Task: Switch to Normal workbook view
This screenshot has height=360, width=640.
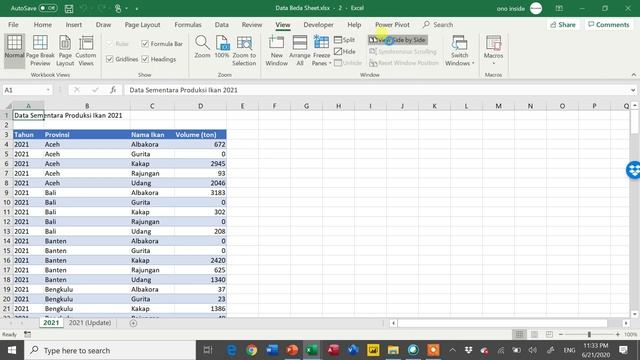Action: point(14,51)
